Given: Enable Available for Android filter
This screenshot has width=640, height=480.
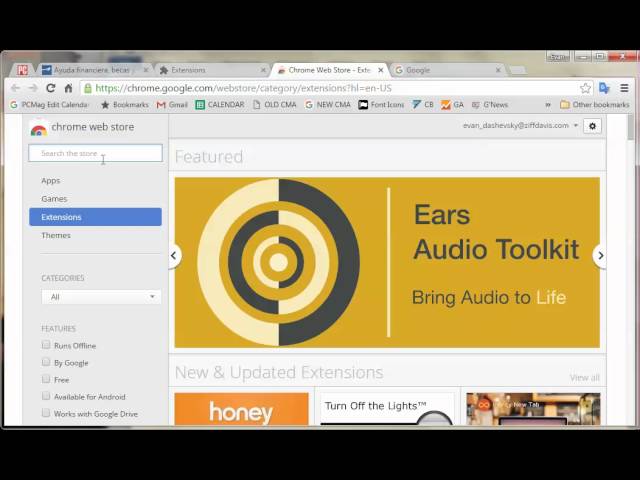Looking at the screenshot, I should [46, 396].
